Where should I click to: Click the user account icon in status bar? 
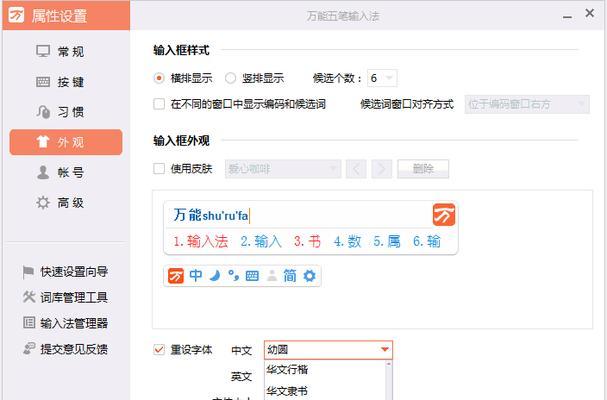(x=272, y=276)
